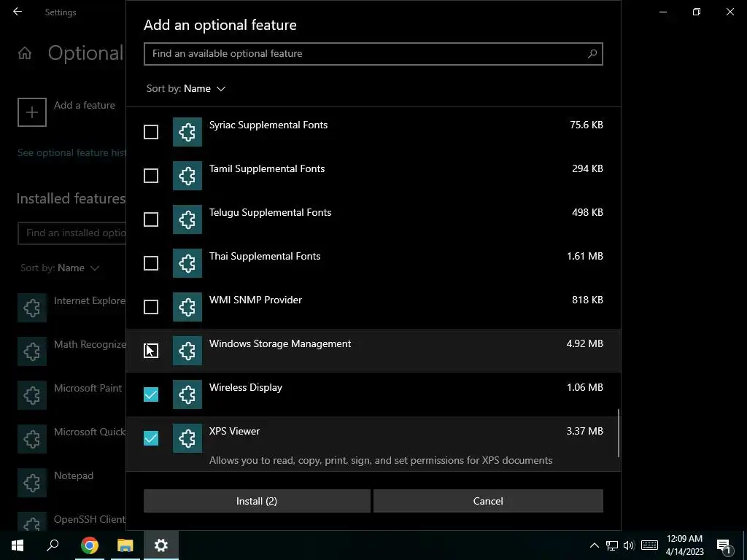Viewport: 747px width, 560px height.
Task: Click the WMI SNMP Provider feature name
Action: point(255,300)
